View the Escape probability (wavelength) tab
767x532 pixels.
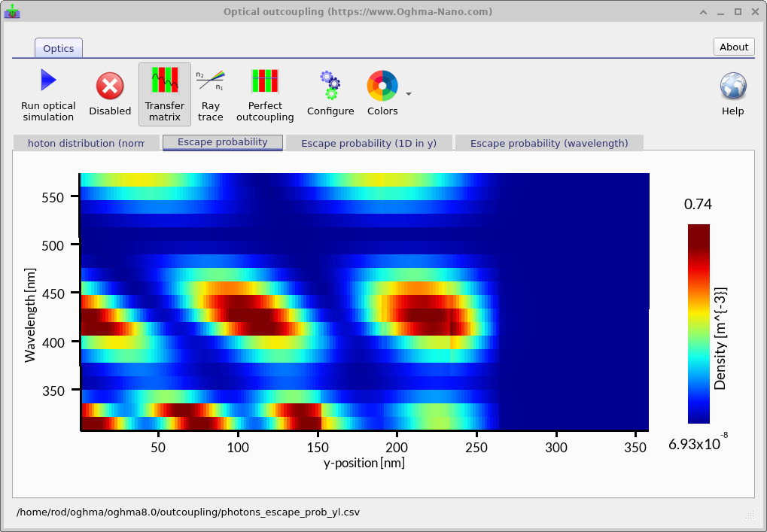tap(549, 142)
